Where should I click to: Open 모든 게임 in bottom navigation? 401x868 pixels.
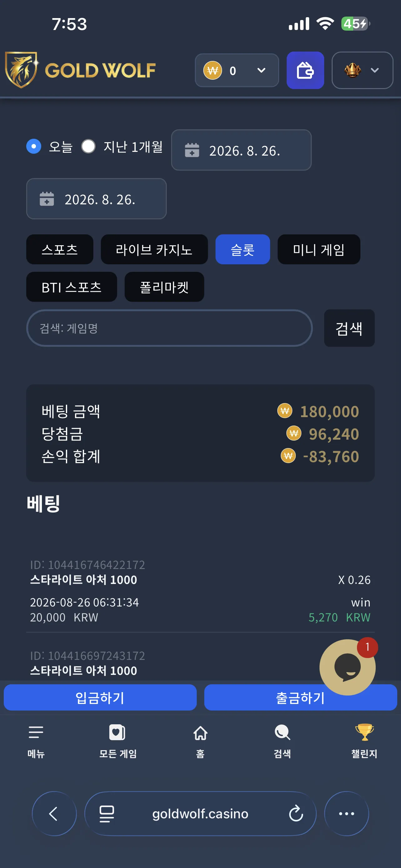[117, 741]
